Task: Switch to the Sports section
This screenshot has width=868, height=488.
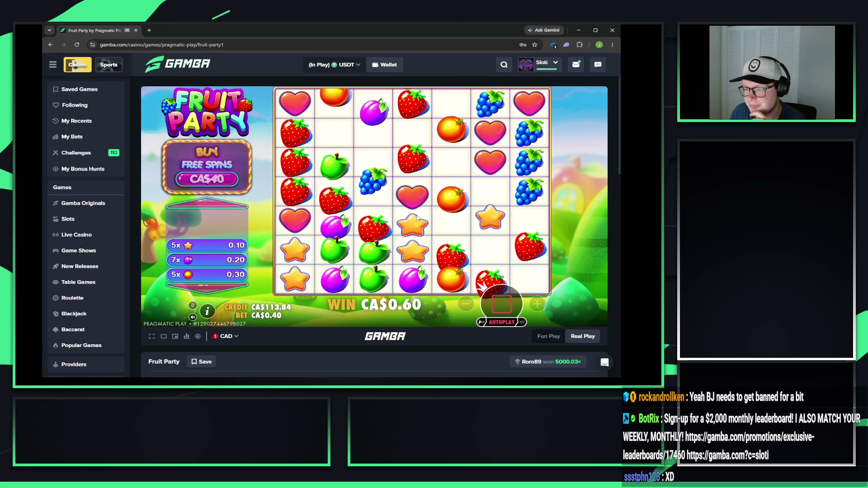Action: pos(108,65)
